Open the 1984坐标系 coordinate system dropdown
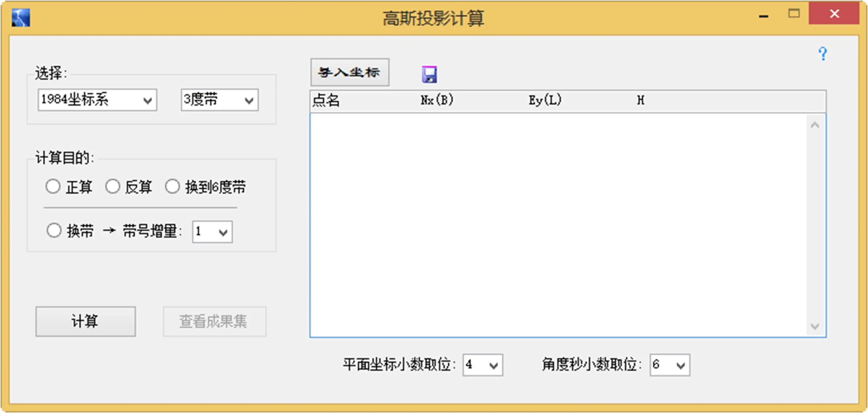The width and height of the screenshot is (868, 413). click(x=97, y=100)
